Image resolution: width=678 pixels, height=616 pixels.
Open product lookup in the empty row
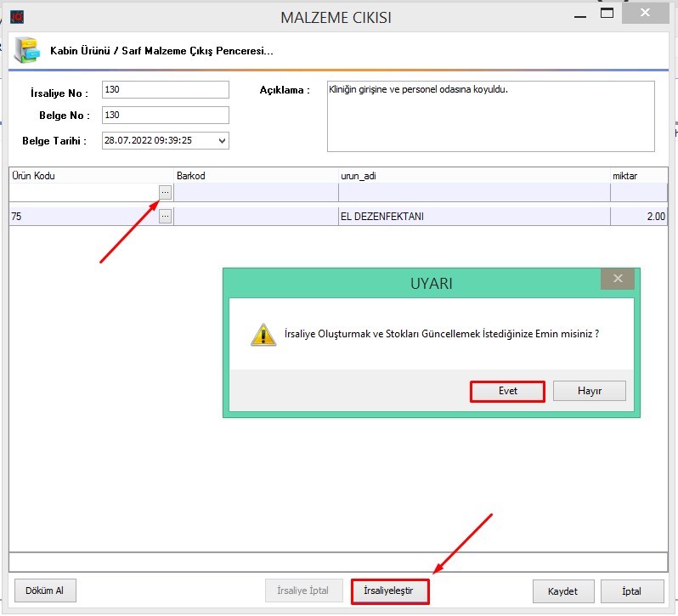(x=165, y=193)
